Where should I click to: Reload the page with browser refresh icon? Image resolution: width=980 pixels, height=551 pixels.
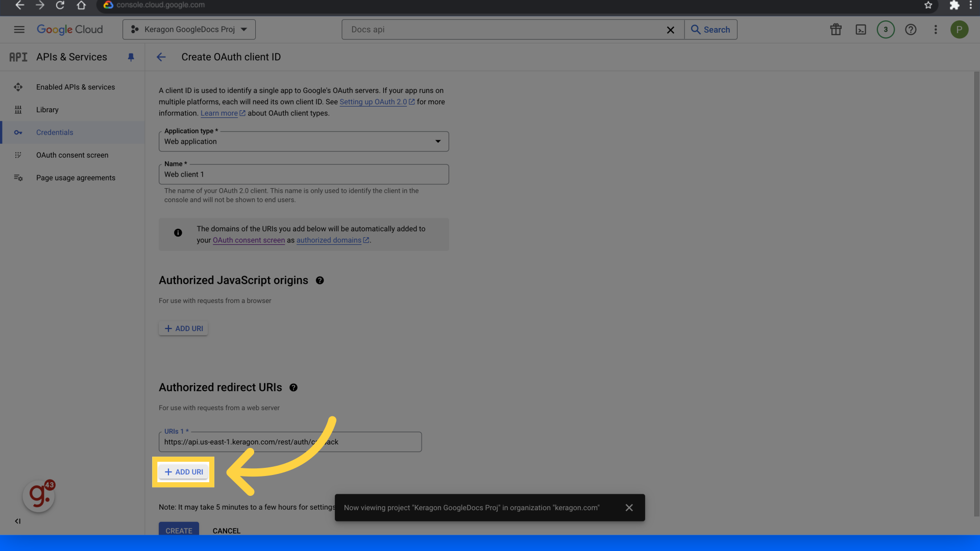pos(60,5)
